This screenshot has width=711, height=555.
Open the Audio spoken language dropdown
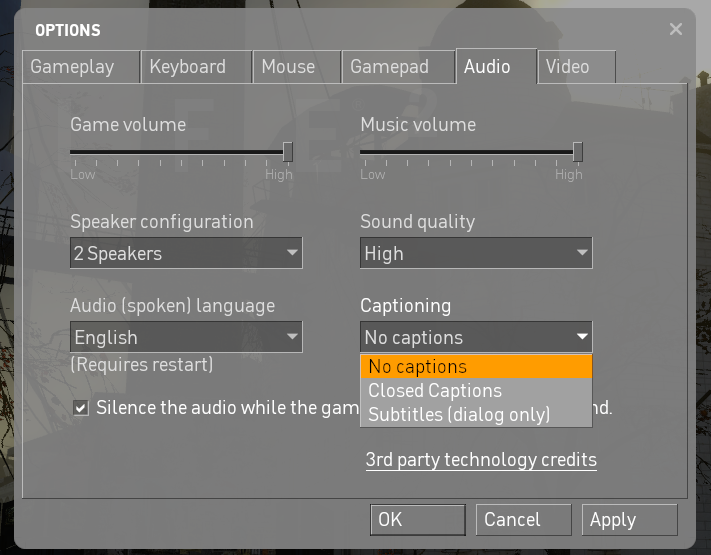coord(186,337)
